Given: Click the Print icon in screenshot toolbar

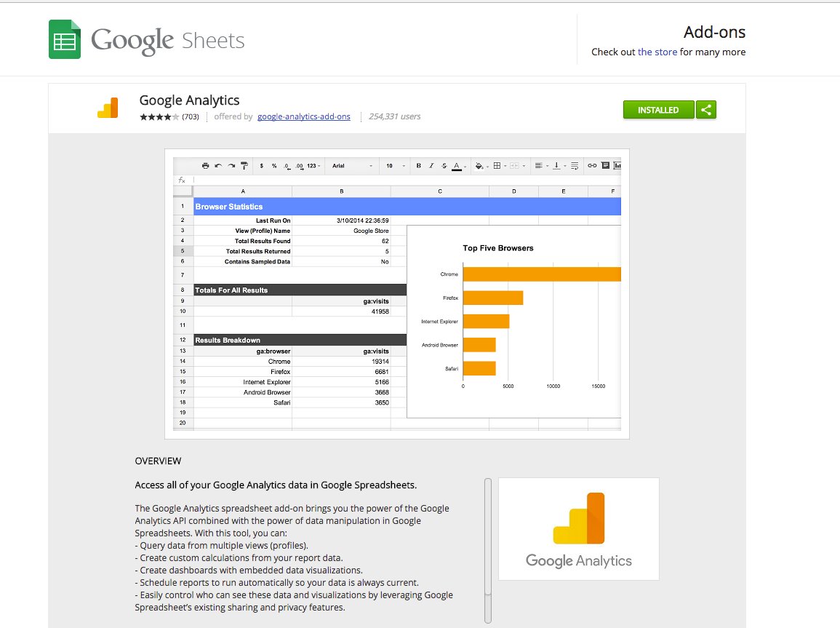Looking at the screenshot, I should 205,166.
